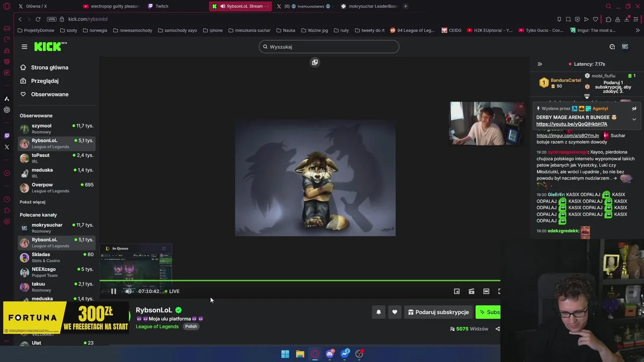
Task: Add page to bookmarks heart icon
Action: coord(595,19)
